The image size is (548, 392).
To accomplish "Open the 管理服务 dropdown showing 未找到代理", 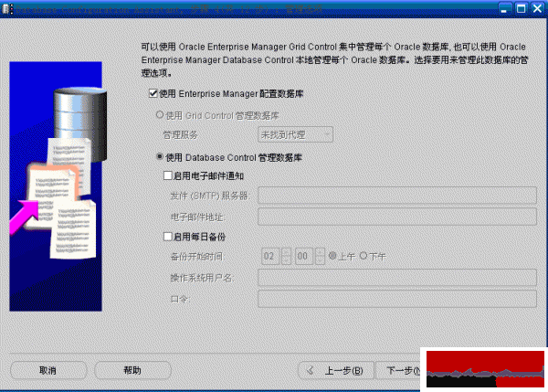I will pos(295,134).
